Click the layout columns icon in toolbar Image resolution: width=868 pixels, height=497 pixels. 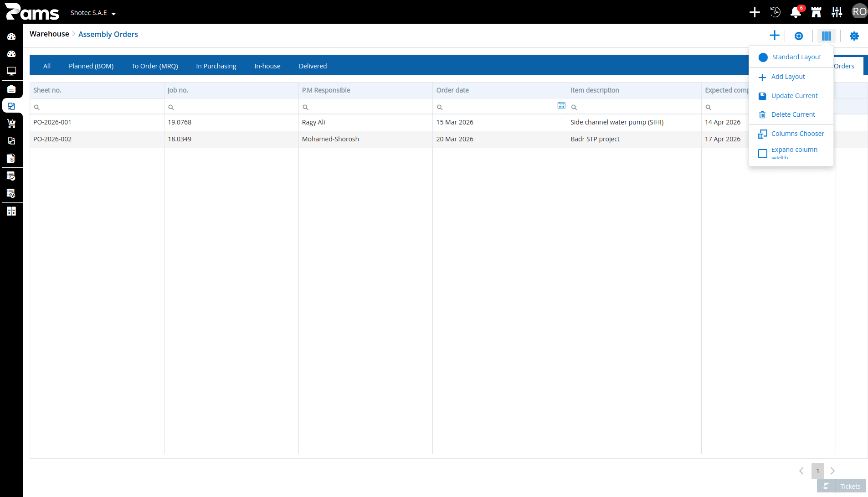(827, 36)
